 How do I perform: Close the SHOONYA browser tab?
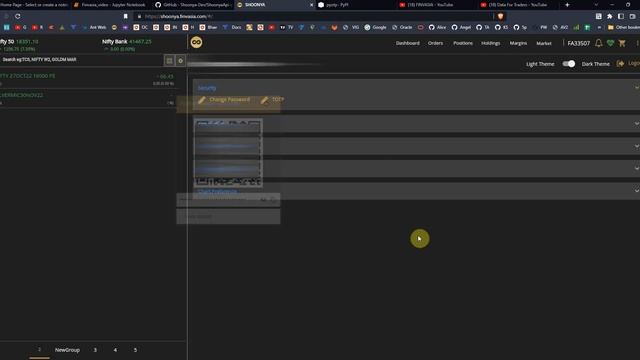pos(311,5)
